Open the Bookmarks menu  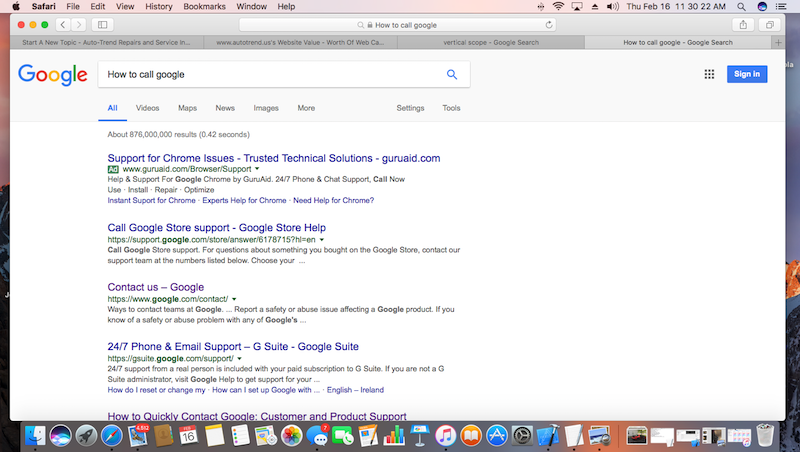pyautogui.click(x=204, y=7)
